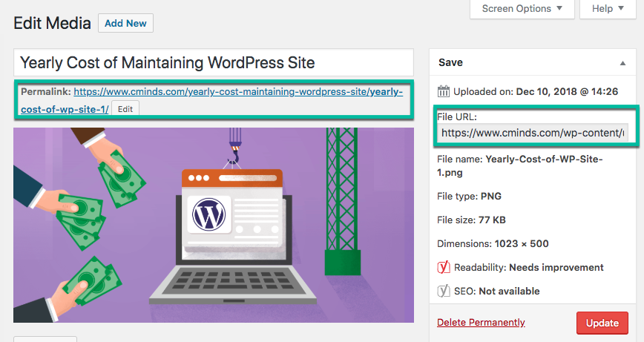Click the red Update button

point(602,323)
